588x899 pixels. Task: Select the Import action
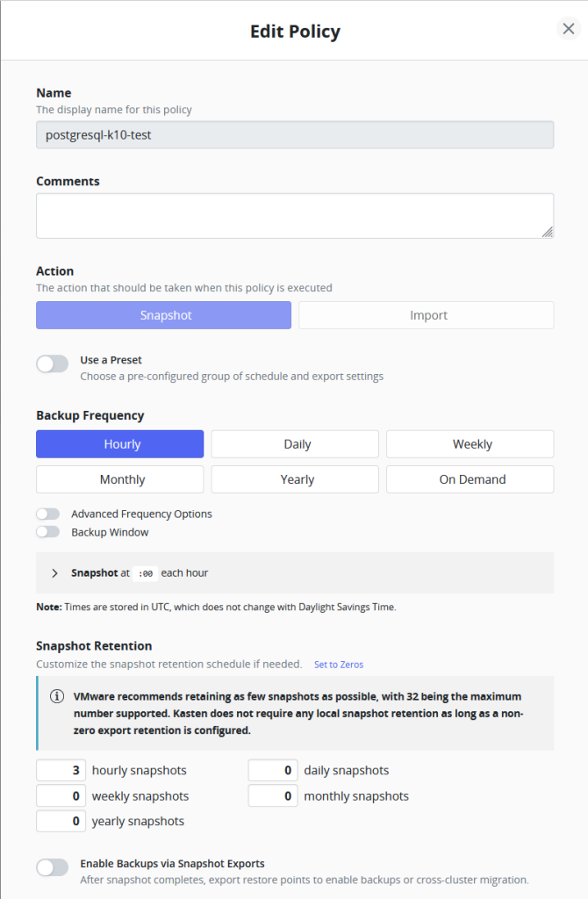pos(427,315)
